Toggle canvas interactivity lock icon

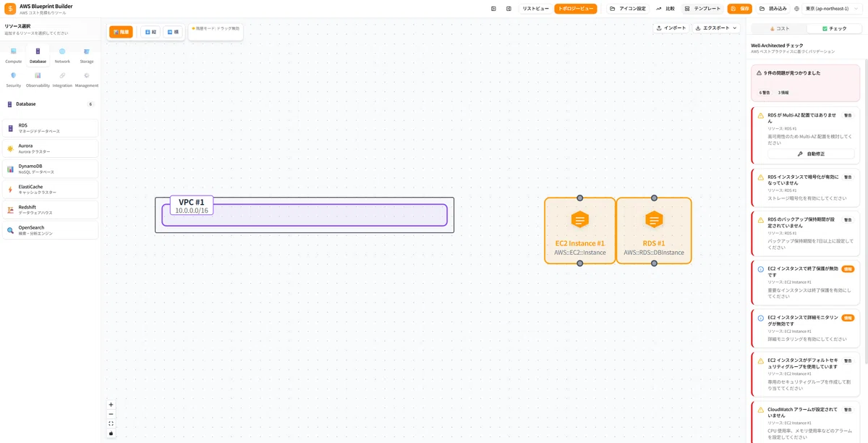click(111, 433)
